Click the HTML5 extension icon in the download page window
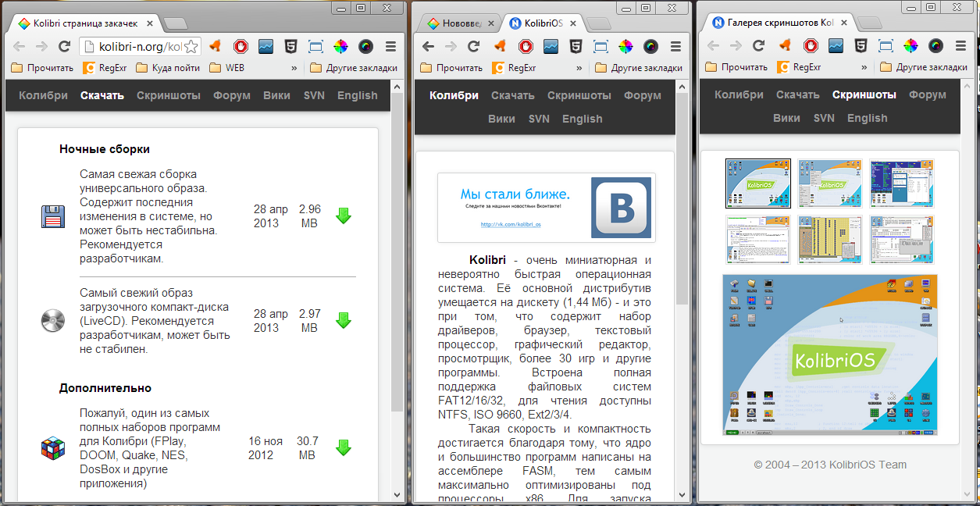980x506 pixels. click(x=290, y=46)
